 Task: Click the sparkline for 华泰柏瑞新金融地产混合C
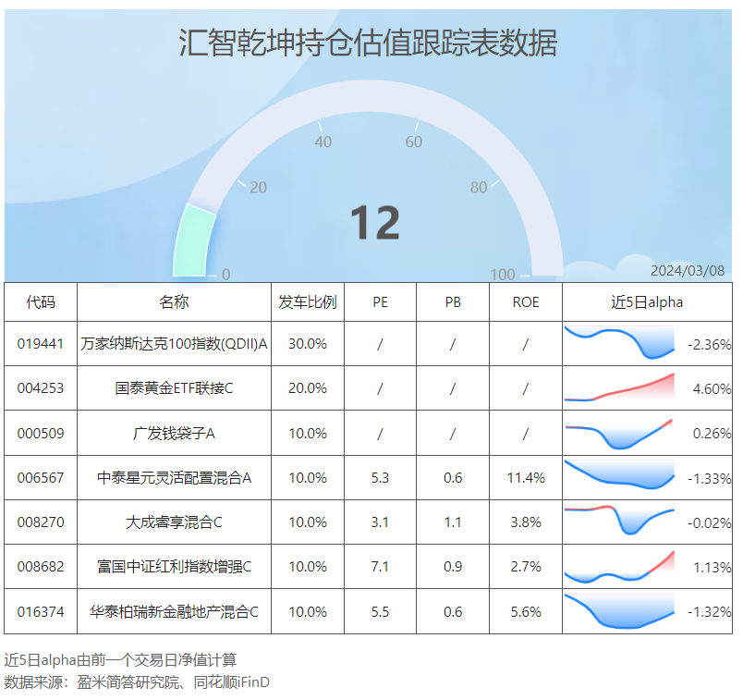coord(619,611)
